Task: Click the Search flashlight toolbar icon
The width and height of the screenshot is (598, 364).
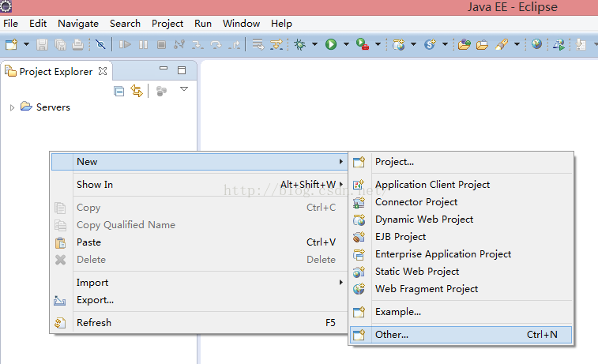Action: [502, 44]
